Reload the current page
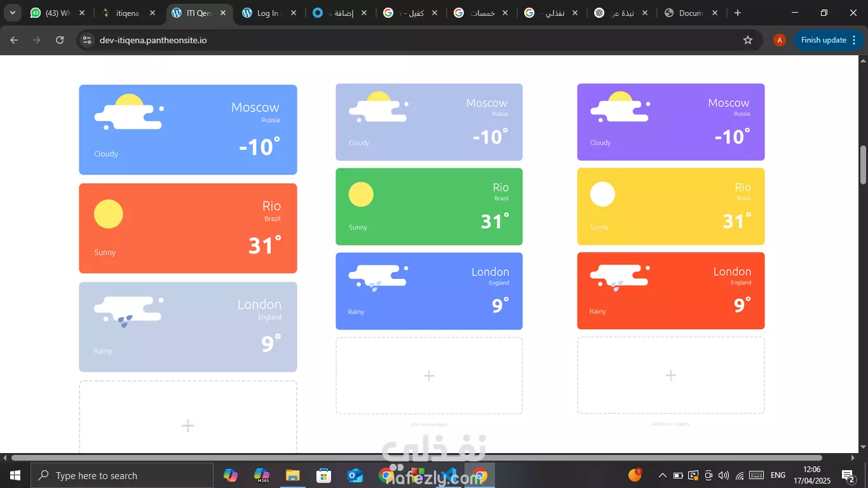This screenshot has height=488, width=868. 60,40
